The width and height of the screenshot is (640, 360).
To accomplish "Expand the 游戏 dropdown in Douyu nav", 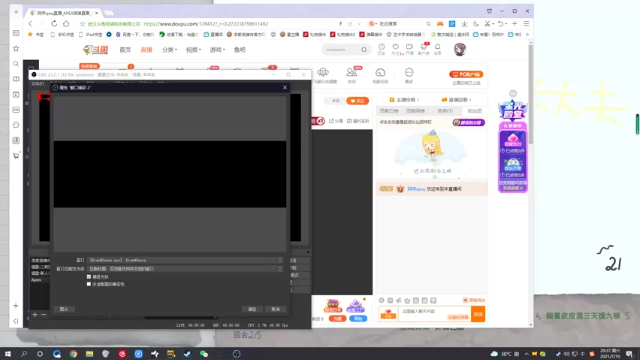I will 218,50.
